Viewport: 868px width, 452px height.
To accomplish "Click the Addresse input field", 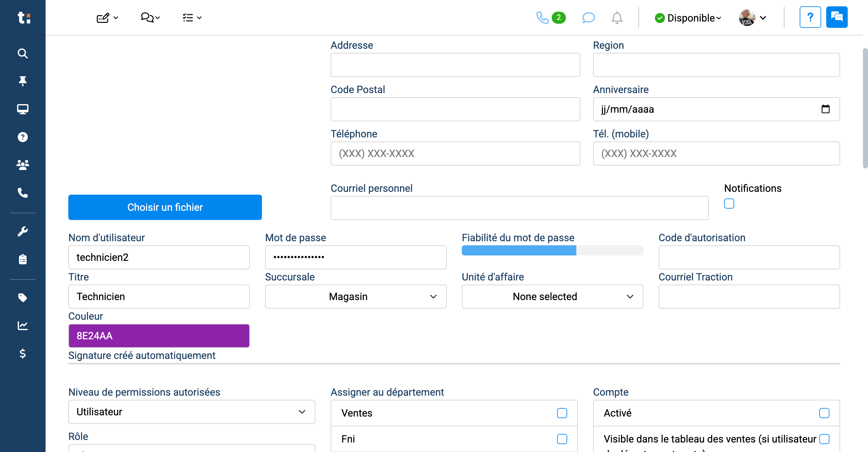I will (x=455, y=65).
